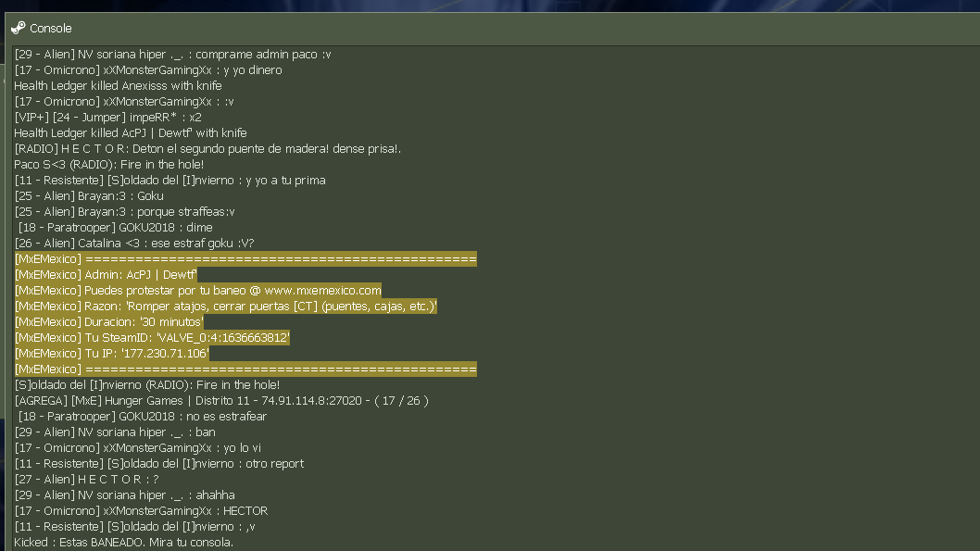Click the highlighted Admin: AcPJ | Dewtf line
The height and width of the screenshot is (551, 980).
point(106,275)
